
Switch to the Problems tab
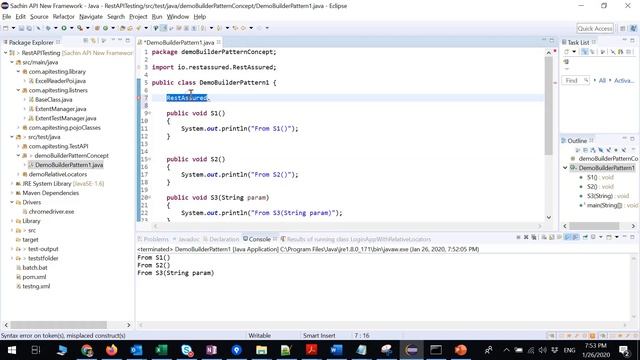click(153, 239)
